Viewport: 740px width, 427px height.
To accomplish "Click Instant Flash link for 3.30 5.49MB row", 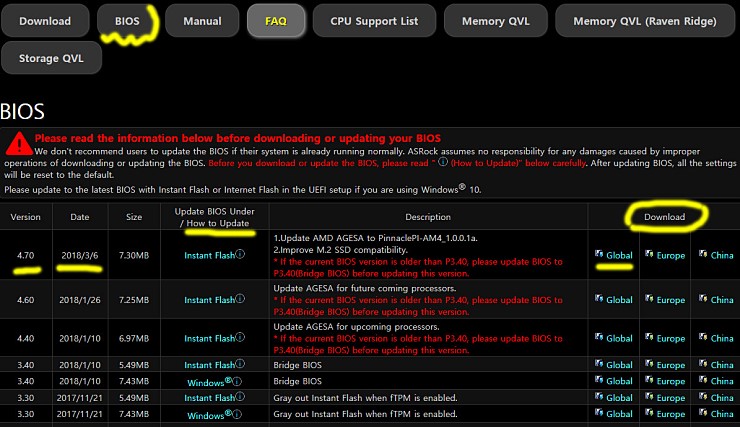I will [x=209, y=398].
